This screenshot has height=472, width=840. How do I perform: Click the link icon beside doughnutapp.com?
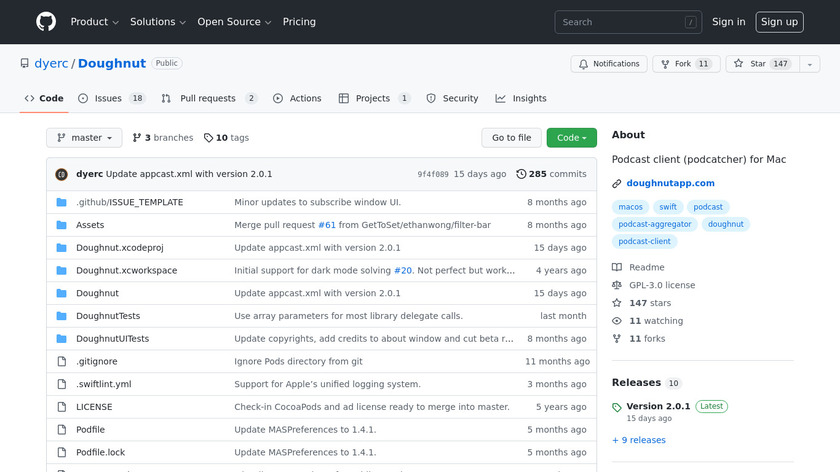coord(617,183)
